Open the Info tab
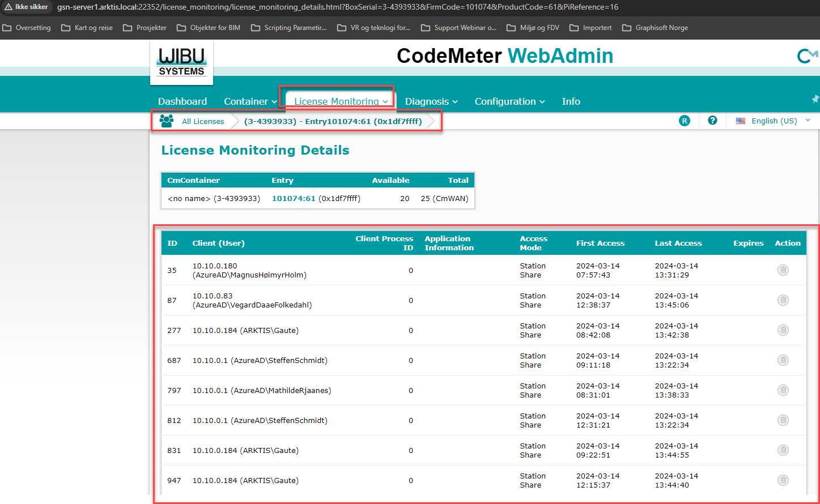The width and height of the screenshot is (820, 504). click(x=571, y=101)
